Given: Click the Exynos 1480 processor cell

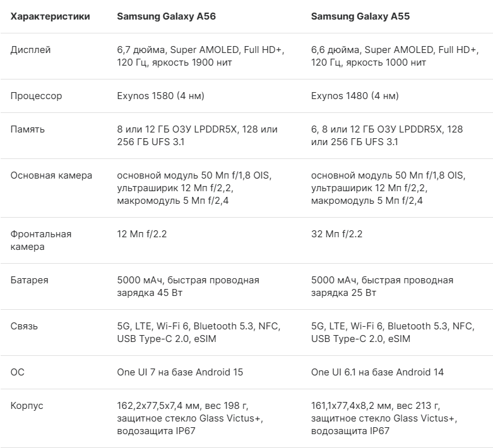Looking at the screenshot, I should (355, 96).
